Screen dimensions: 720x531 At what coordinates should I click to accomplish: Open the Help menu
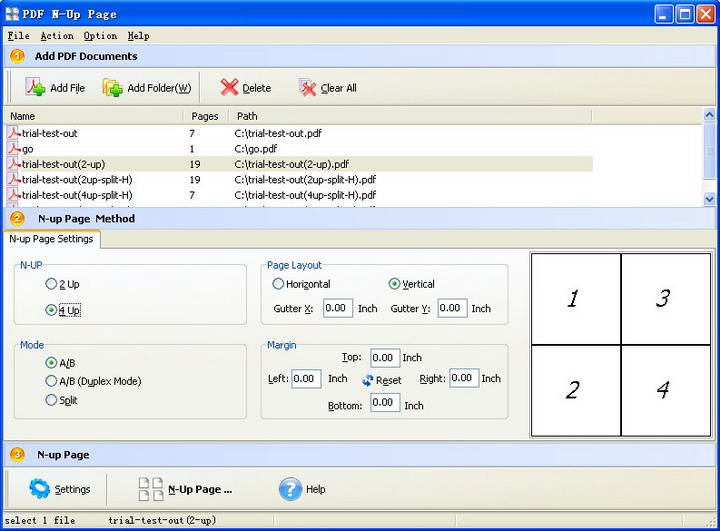138,36
